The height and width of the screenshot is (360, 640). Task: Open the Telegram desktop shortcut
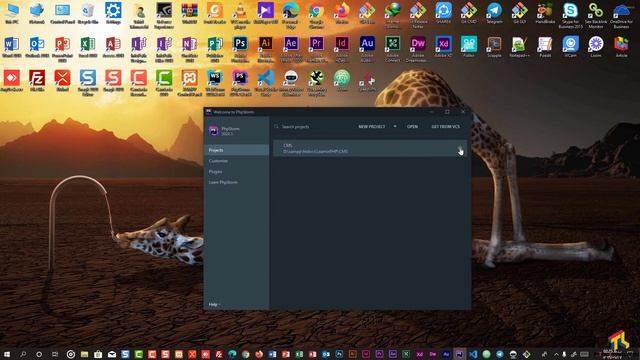(x=494, y=13)
